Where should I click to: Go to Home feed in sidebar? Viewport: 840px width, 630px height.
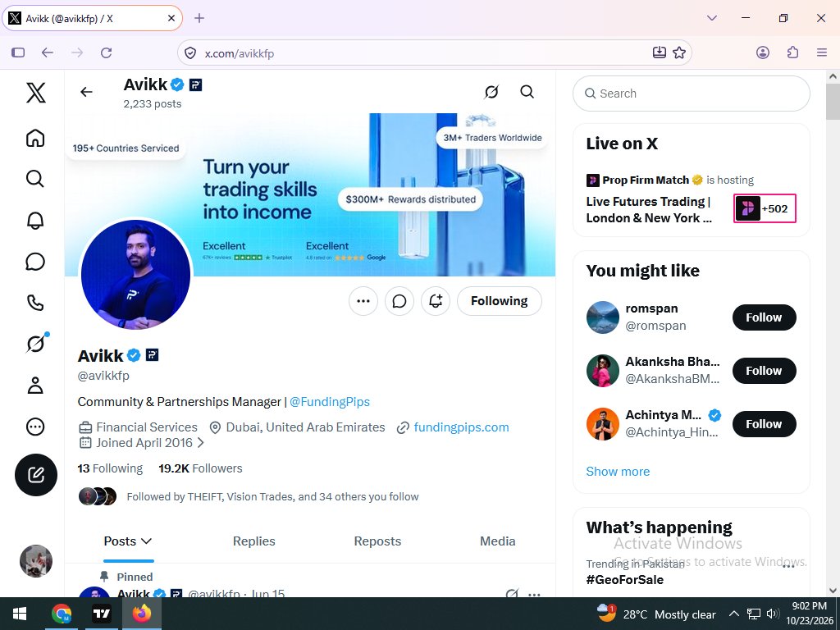[x=35, y=138]
